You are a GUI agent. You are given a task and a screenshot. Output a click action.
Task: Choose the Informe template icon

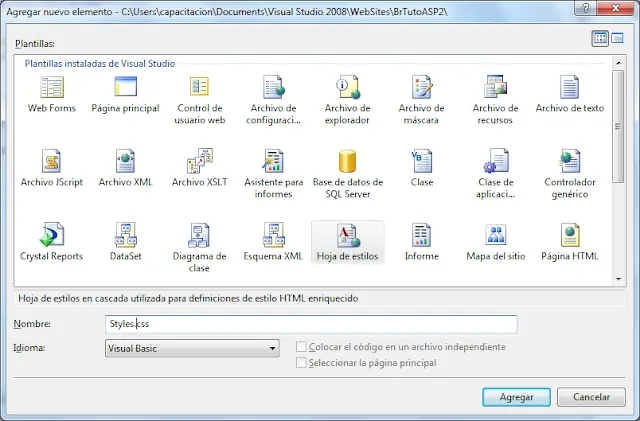tap(422, 235)
